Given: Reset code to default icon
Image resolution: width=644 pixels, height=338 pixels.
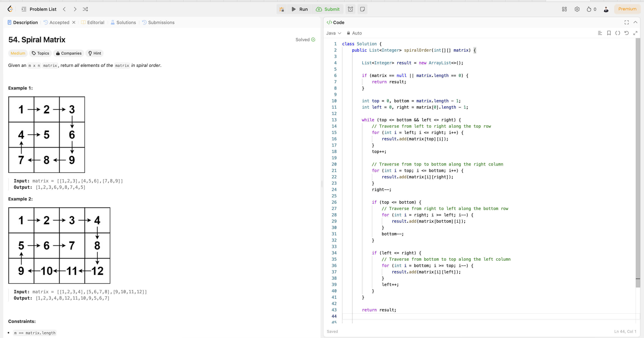Looking at the screenshot, I should tap(626, 33).
